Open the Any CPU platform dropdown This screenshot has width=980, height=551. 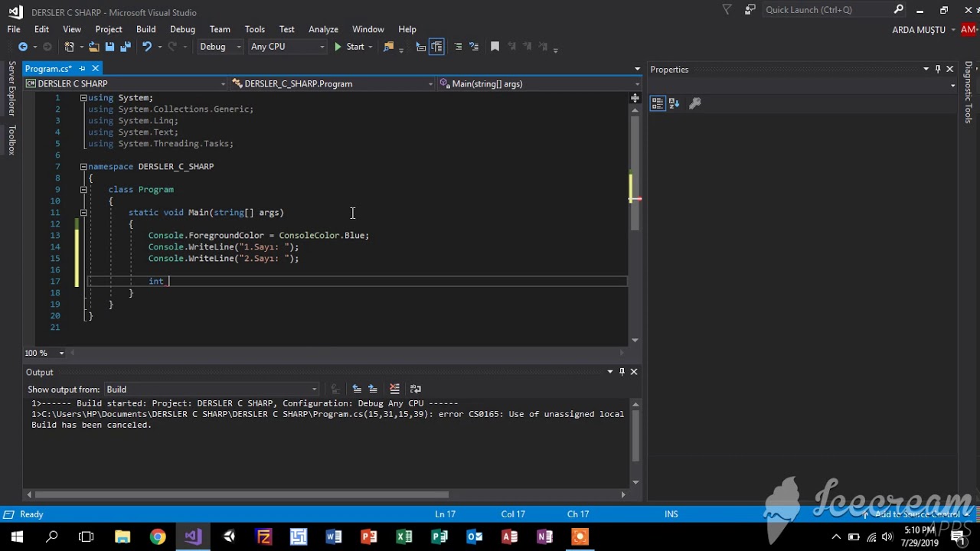287,47
